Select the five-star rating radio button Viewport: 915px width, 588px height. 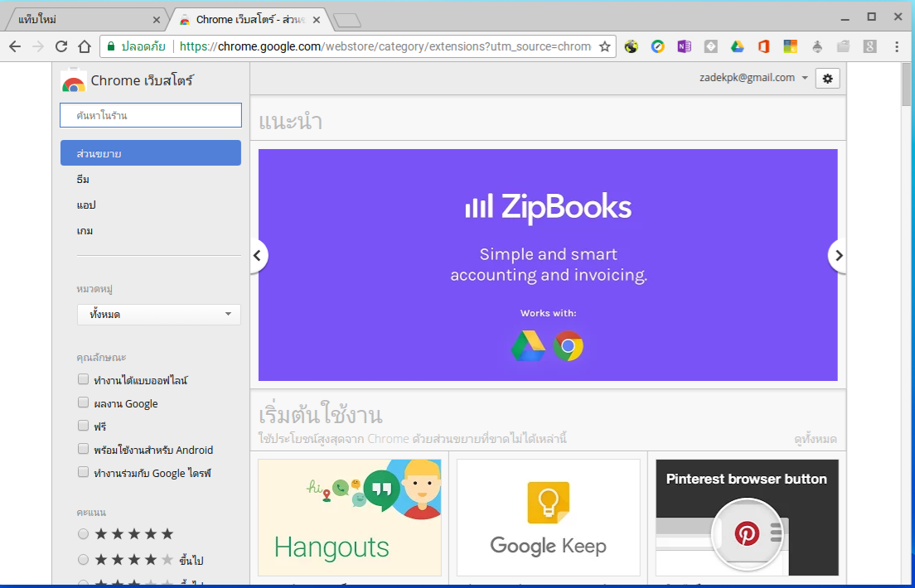[83, 533]
